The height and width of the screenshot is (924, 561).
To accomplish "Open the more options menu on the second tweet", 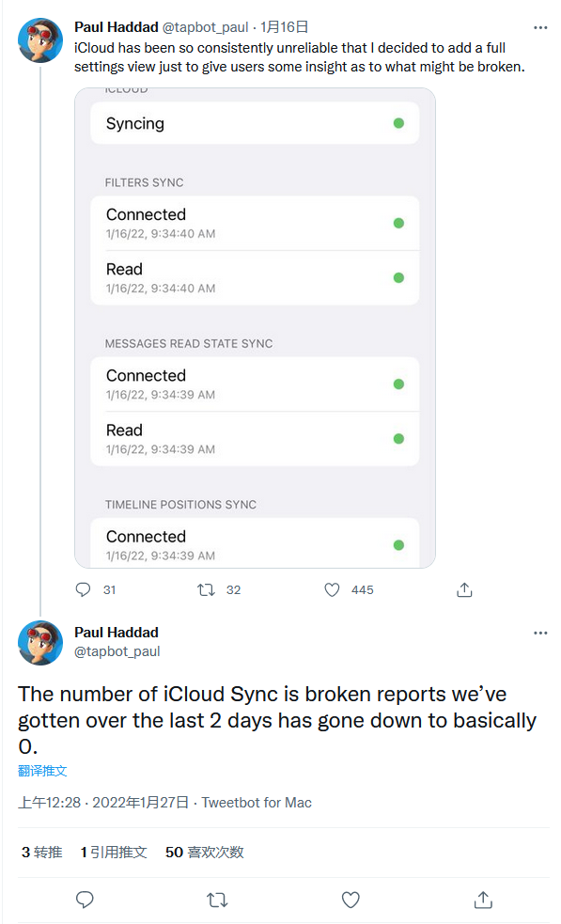I will pyautogui.click(x=540, y=633).
